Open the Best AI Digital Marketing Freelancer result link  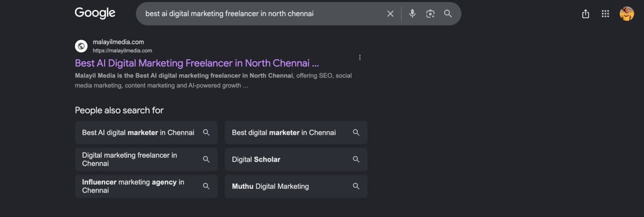coord(197,63)
